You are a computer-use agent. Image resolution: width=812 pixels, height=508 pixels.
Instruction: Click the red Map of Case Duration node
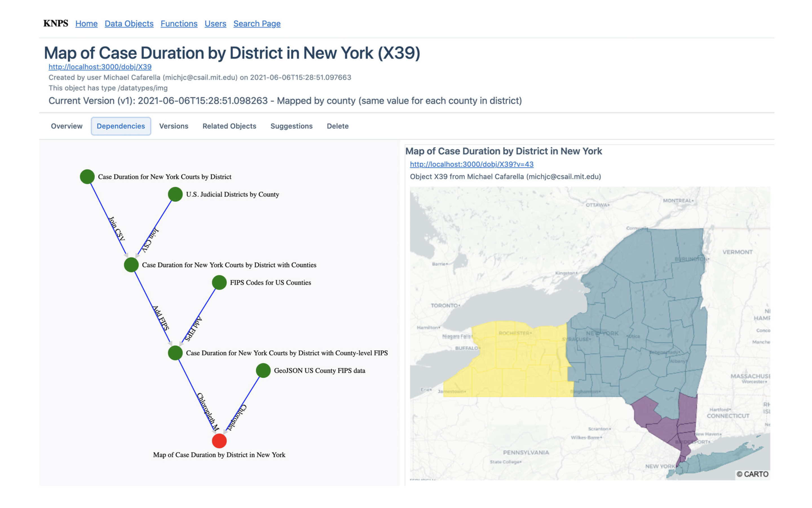point(219,441)
